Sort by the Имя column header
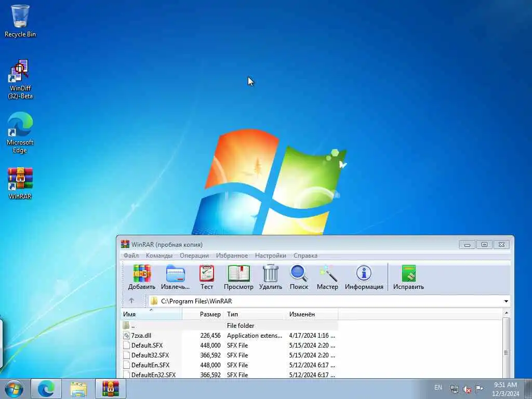532x399 pixels. coord(151,314)
